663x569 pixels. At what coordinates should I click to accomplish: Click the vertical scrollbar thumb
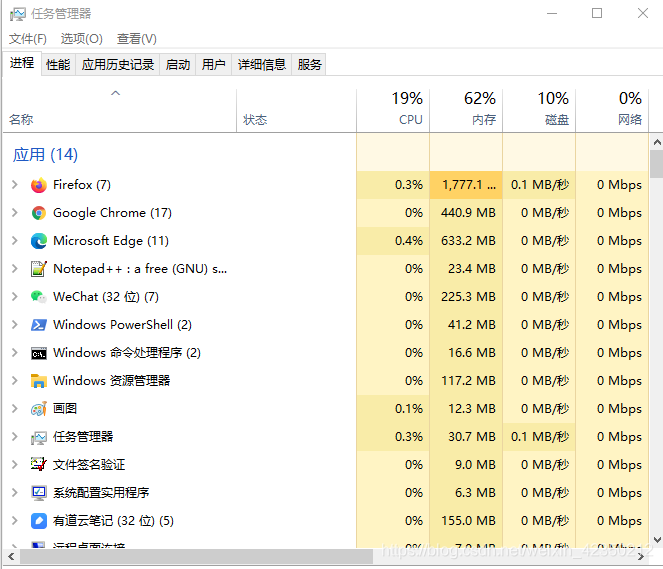tap(657, 164)
